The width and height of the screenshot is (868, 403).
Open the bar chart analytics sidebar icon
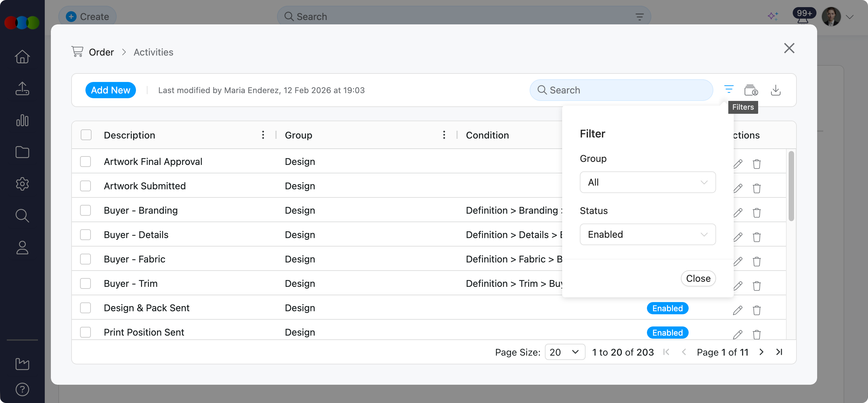pyautogui.click(x=22, y=120)
